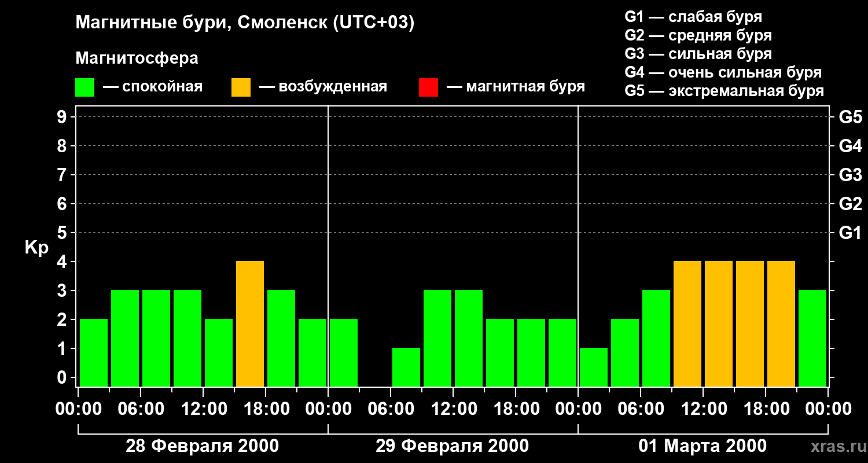Click the green 12:00–15:00 bar on 29 Февраля
The width and height of the screenshot is (868, 463).
click(469, 338)
